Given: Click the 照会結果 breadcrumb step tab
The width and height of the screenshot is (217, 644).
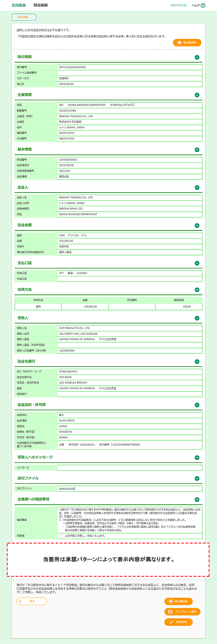Looking at the screenshot, I should point(24,17).
